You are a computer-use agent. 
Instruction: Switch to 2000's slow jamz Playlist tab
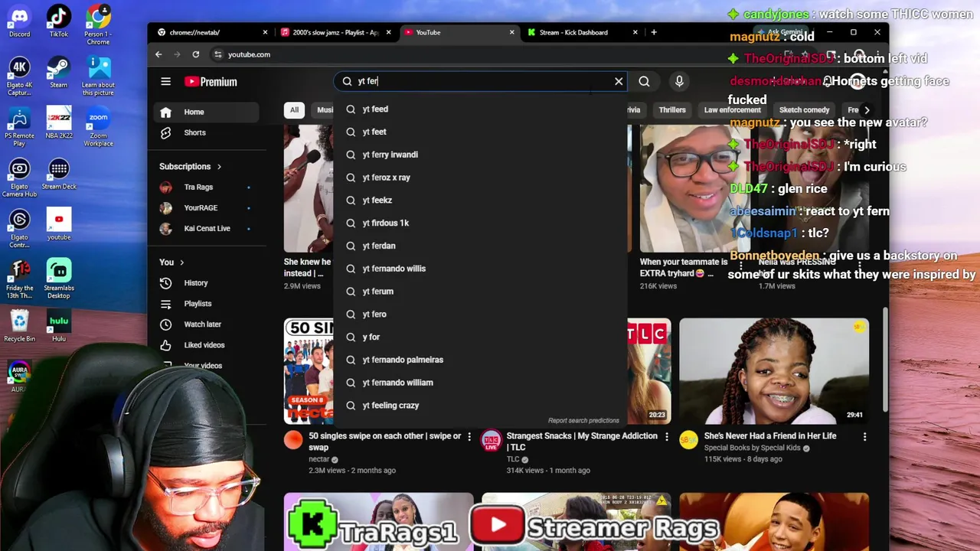pyautogui.click(x=335, y=32)
